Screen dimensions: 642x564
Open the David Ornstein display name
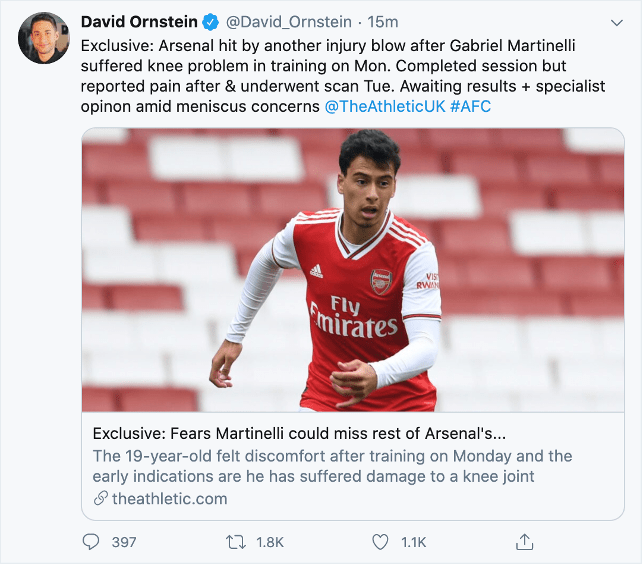pyautogui.click(x=140, y=21)
